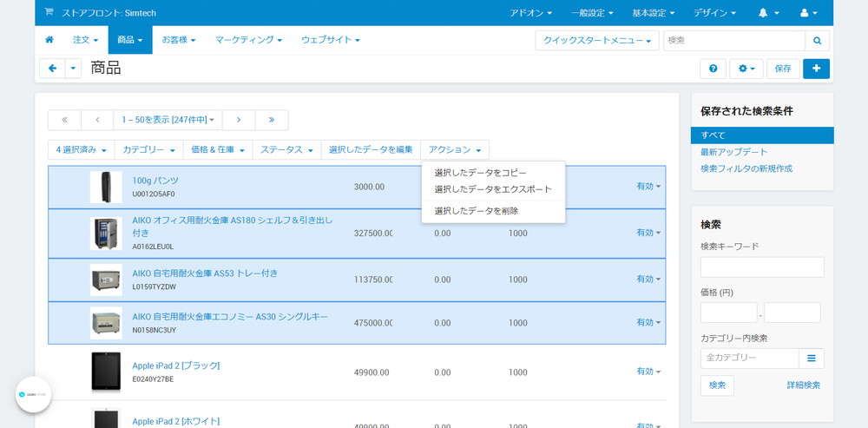Open the ウェブサイト menu
This screenshot has height=428, width=868.
coord(331,40)
